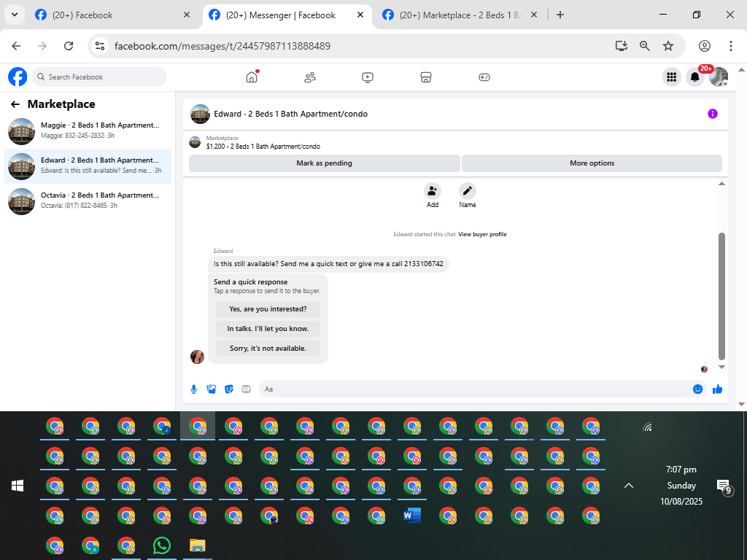Click the Mark as pending button

coord(325,163)
